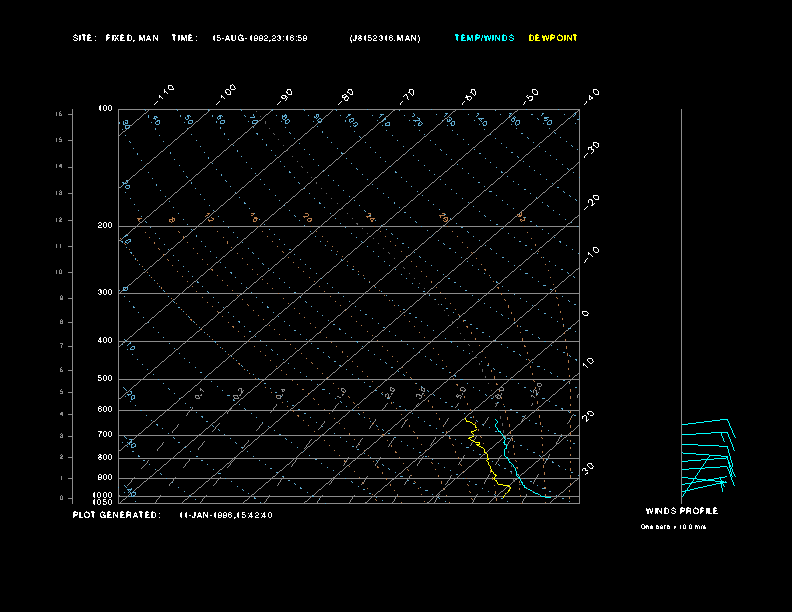Click the wind barb scale note under WINDS PROFILE

point(673,527)
